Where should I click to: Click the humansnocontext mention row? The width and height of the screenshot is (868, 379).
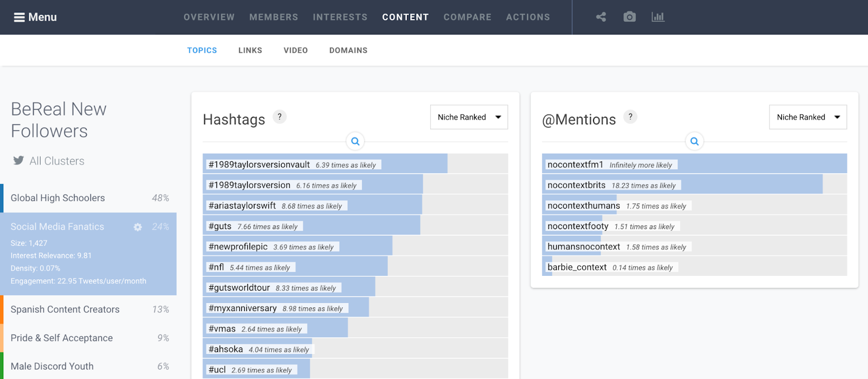click(694, 246)
